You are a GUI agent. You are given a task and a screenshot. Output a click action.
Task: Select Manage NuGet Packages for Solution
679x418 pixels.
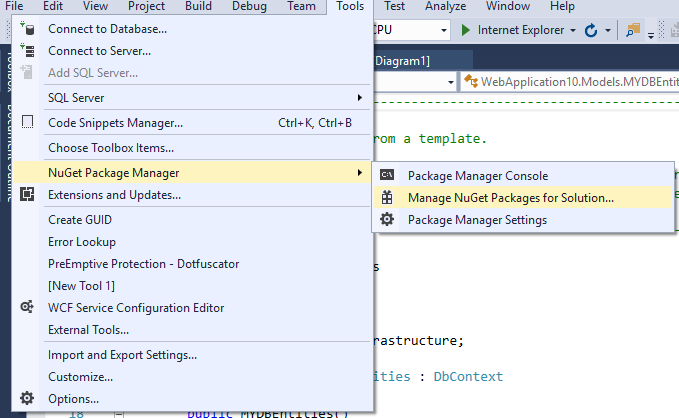510,198
